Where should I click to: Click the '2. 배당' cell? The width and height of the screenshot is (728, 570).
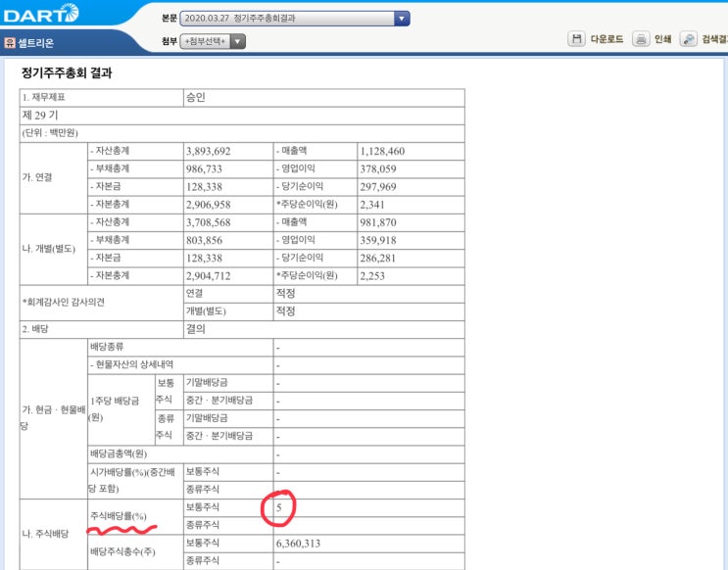(x=102, y=329)
